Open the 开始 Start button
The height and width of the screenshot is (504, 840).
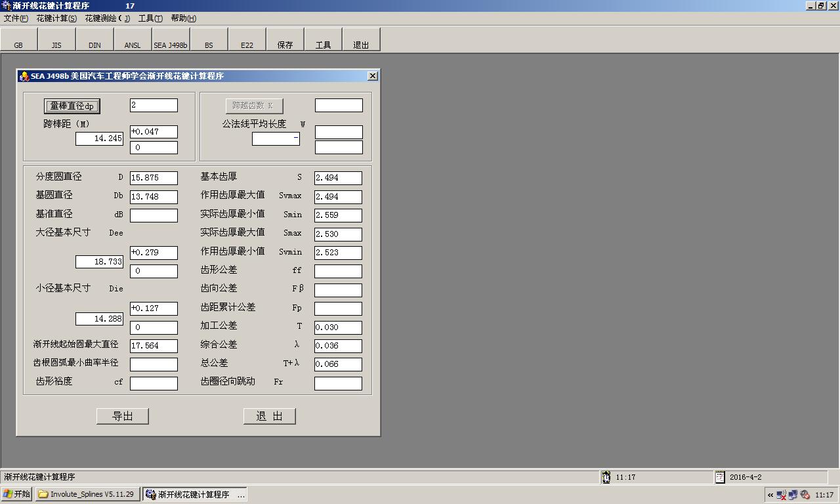(16, 494)
